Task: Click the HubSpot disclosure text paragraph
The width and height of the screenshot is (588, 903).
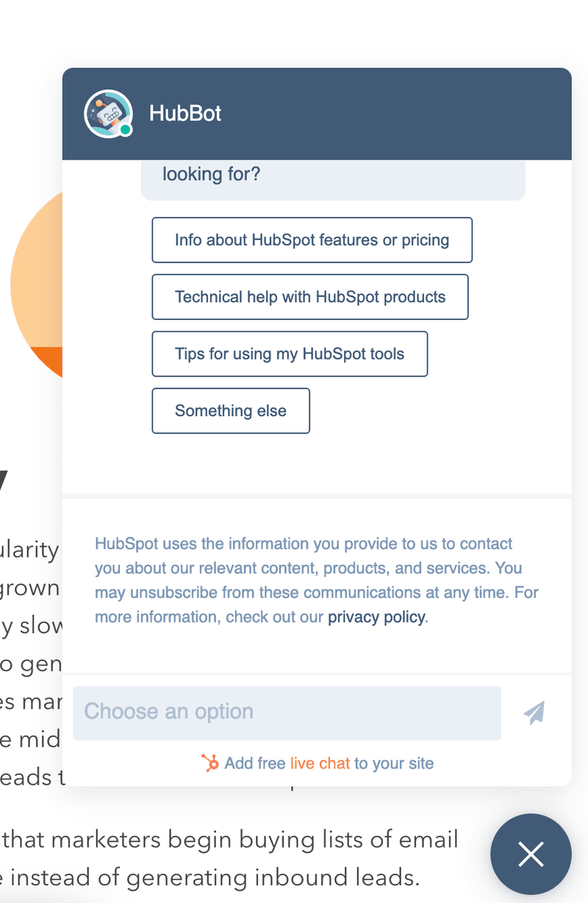Action: pyautogui.click(x=316, y=579)
